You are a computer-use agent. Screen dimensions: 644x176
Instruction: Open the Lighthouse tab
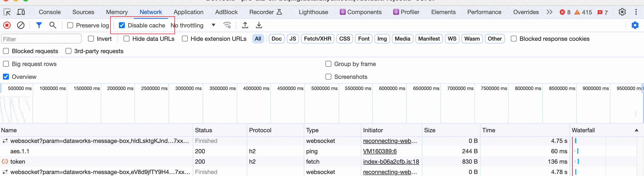click(x=313, y=12)
